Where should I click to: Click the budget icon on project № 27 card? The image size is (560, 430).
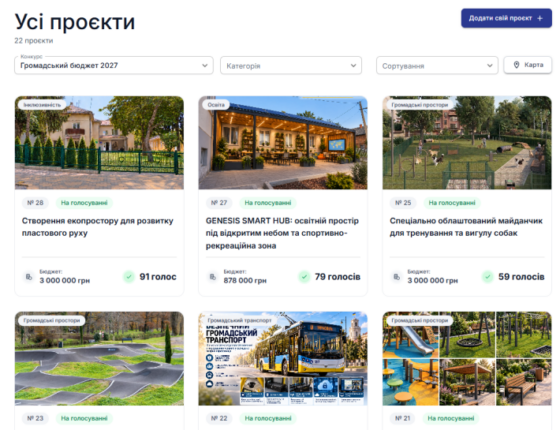(213, 277)
